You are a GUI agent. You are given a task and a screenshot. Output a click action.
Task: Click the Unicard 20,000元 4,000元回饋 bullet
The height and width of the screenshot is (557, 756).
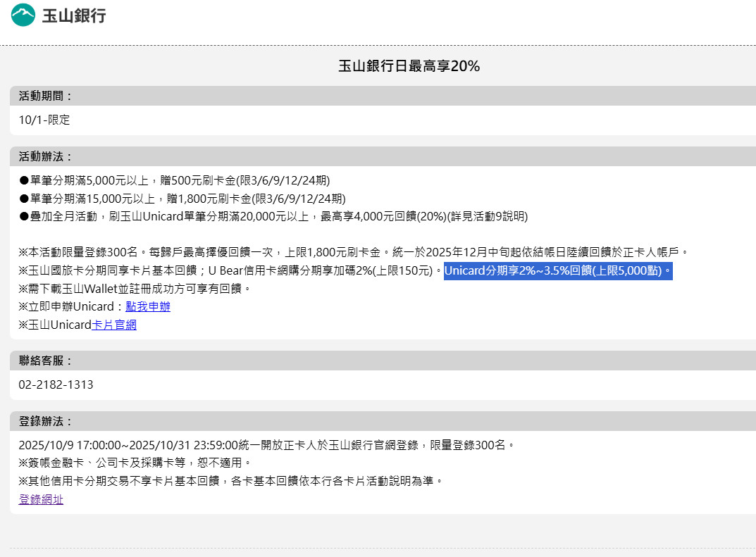pyautogui.click(x=273, y=216)
